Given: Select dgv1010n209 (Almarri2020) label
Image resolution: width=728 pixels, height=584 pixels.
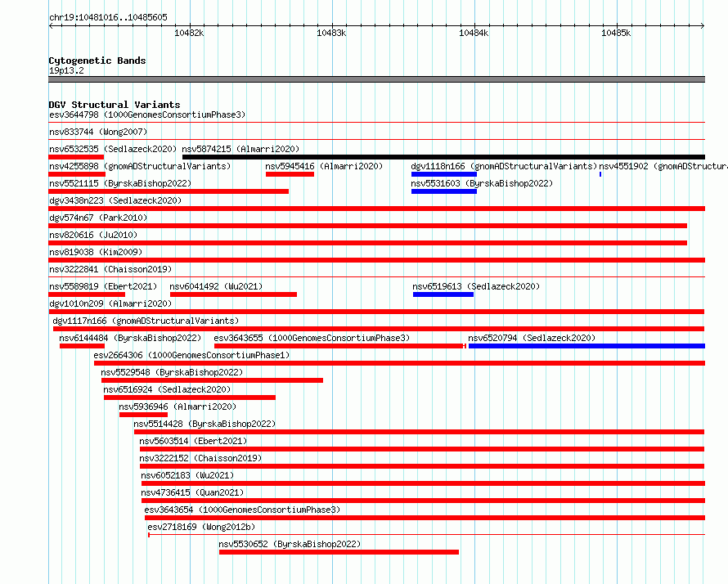Looking at the screenshot, I should click(110, 303).
